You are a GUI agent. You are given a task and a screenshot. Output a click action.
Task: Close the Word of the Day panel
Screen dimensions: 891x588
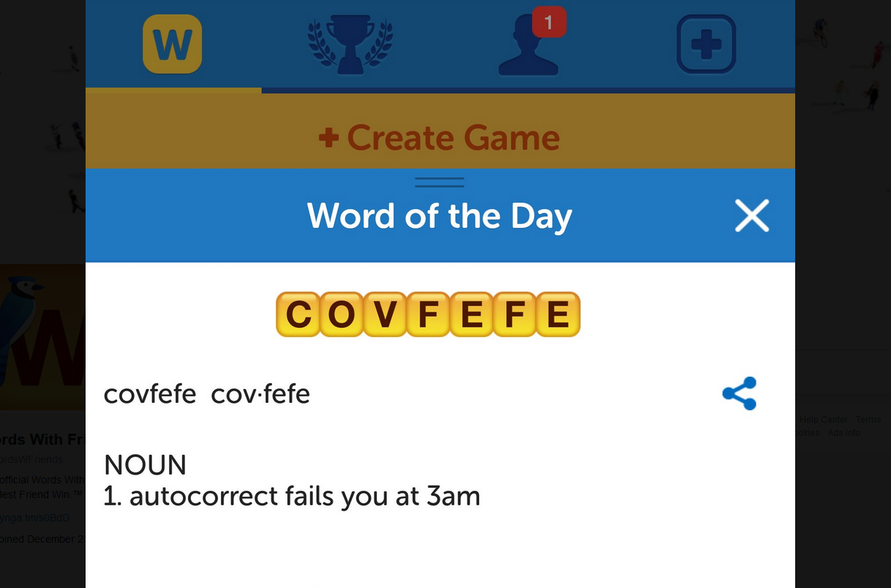[751, 216]
